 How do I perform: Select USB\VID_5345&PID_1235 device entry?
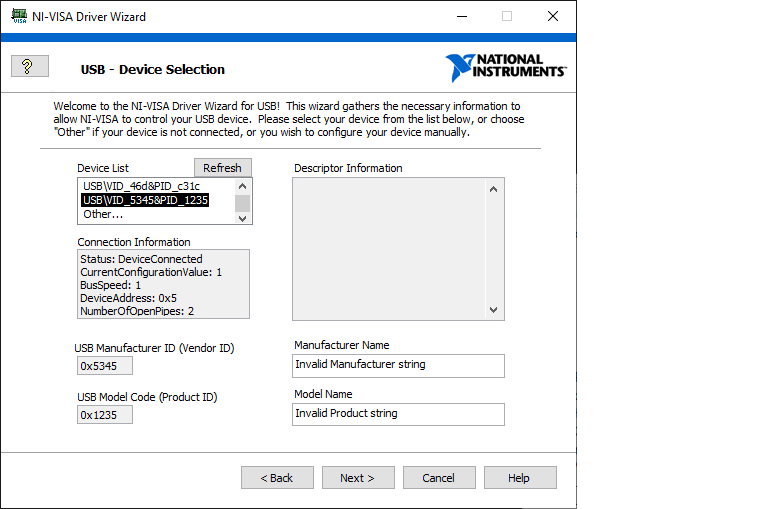click(x=145, y=200)
